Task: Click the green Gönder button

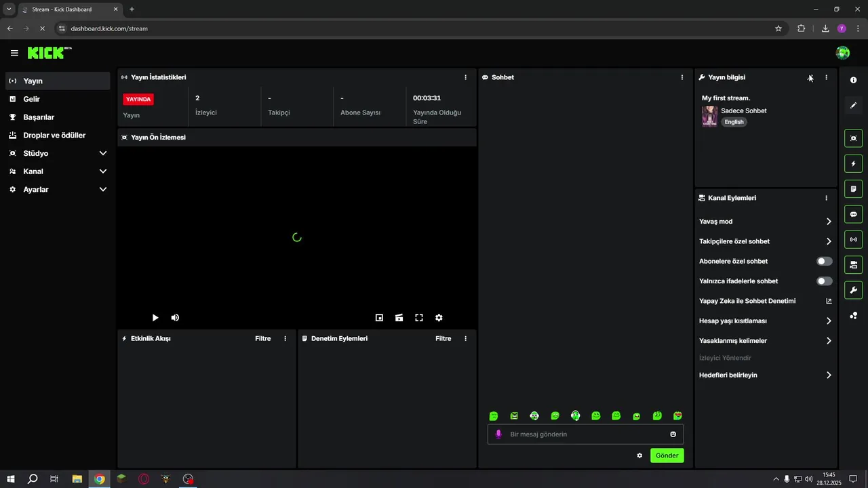Action: coord(667,455)
